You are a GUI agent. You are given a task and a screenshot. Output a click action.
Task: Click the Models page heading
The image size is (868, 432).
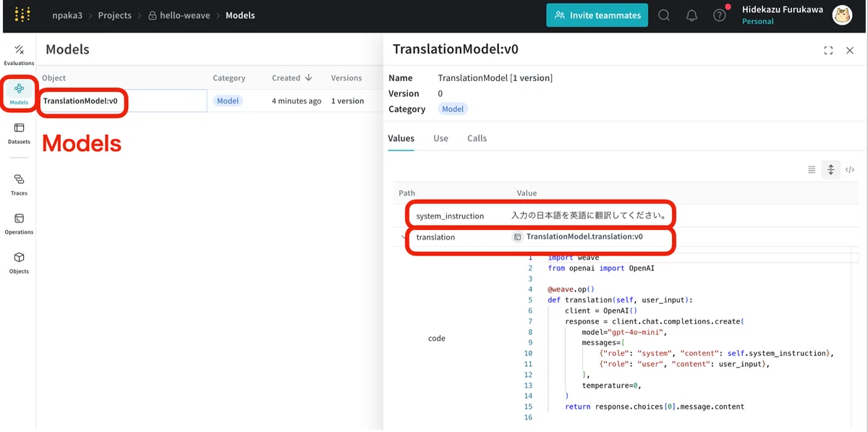pos(67,49)
